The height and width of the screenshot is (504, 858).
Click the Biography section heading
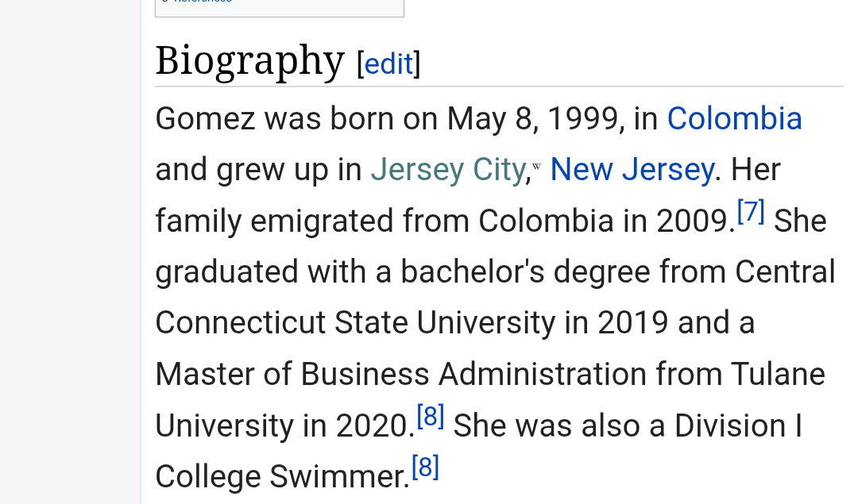pos(249,60)
